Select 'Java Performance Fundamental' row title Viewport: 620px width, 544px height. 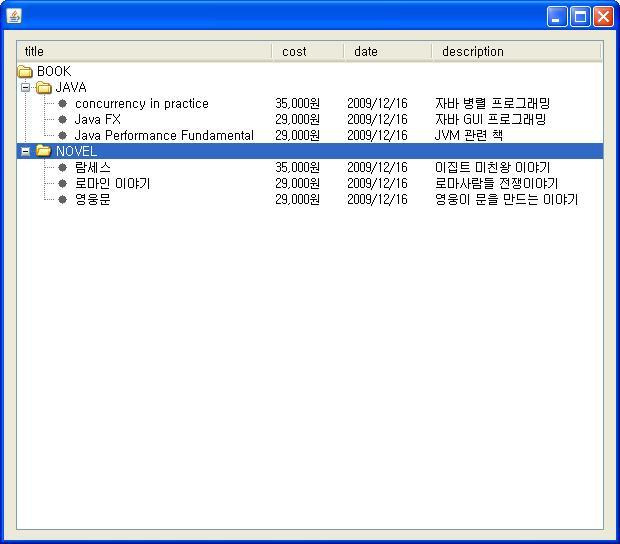click(x=164, y=136)
